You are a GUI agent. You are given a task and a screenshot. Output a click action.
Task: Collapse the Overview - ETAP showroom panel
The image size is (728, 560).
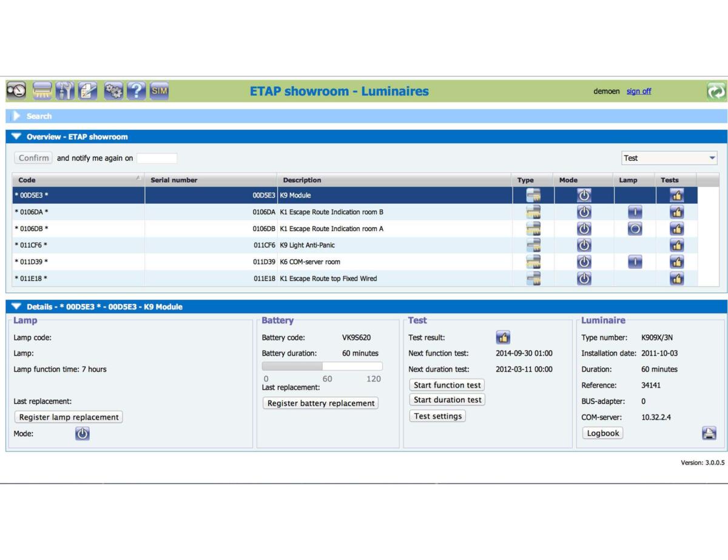coord(16,137)
